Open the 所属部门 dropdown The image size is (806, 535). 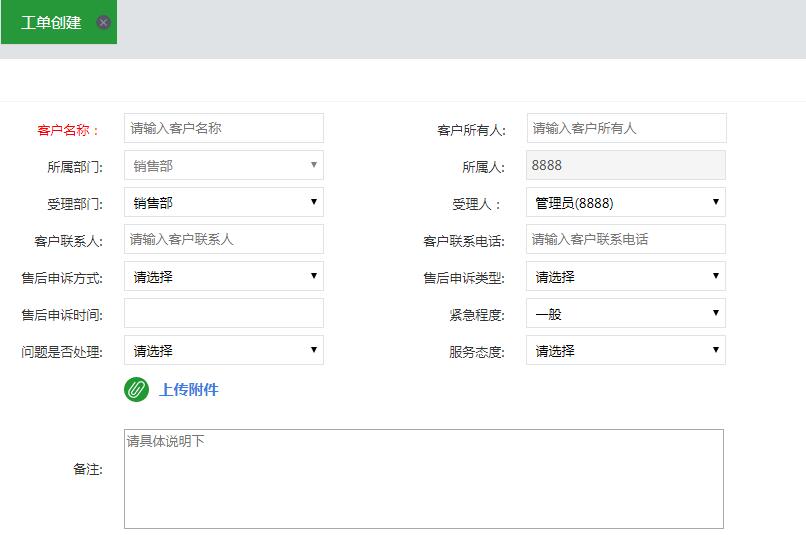coord(224,165)
